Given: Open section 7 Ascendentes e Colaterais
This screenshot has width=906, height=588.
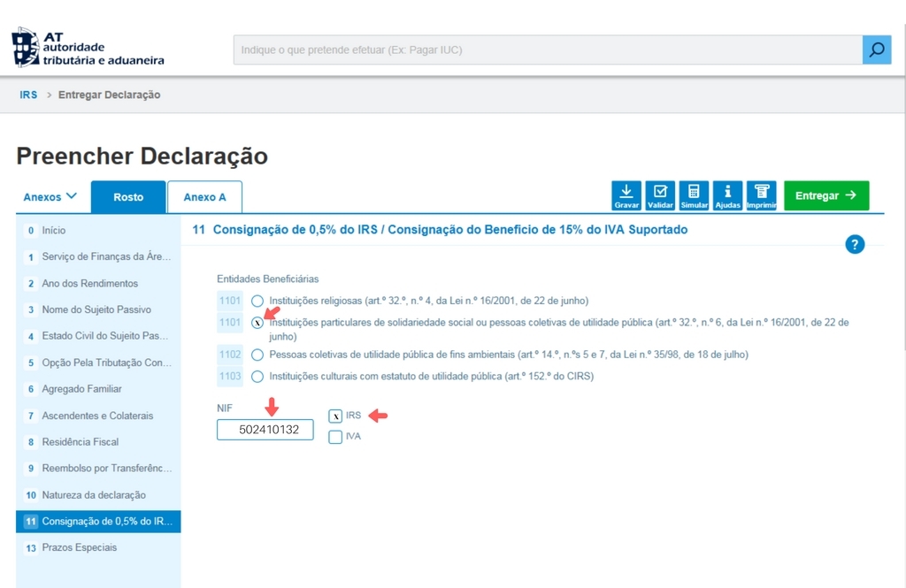Looking at the screenshot, I should coord(98,416).
